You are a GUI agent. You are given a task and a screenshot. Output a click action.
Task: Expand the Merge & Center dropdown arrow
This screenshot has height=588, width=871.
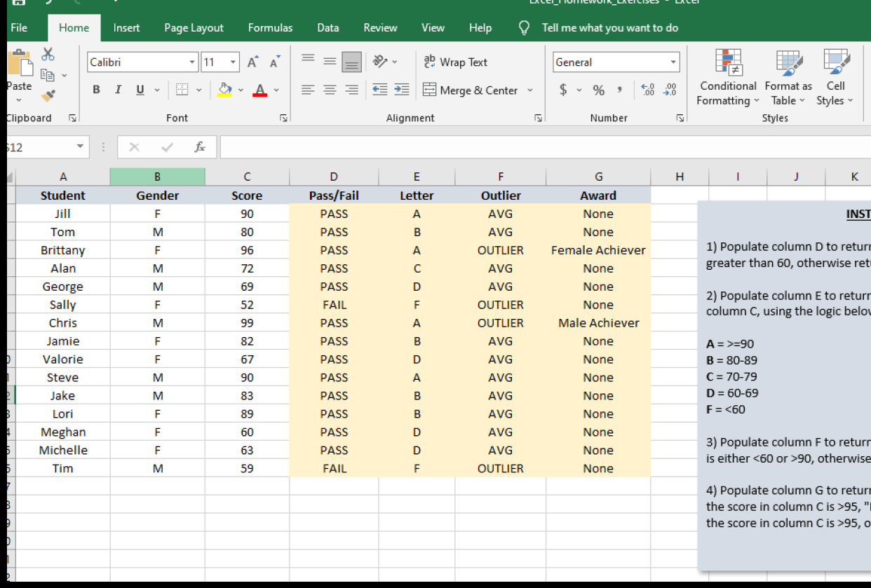[x=530, y=90]
